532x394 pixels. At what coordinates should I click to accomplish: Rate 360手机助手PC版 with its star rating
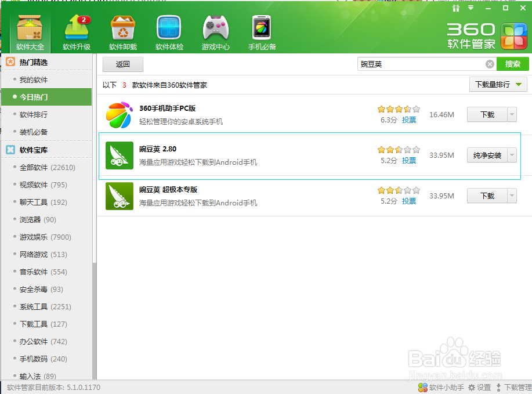pos(399,109)
